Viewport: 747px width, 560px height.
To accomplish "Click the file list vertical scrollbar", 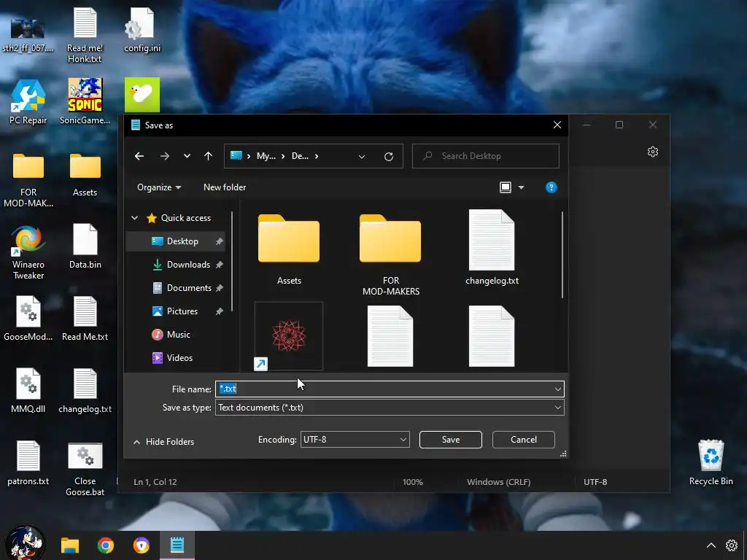I will tap(562, 255).
